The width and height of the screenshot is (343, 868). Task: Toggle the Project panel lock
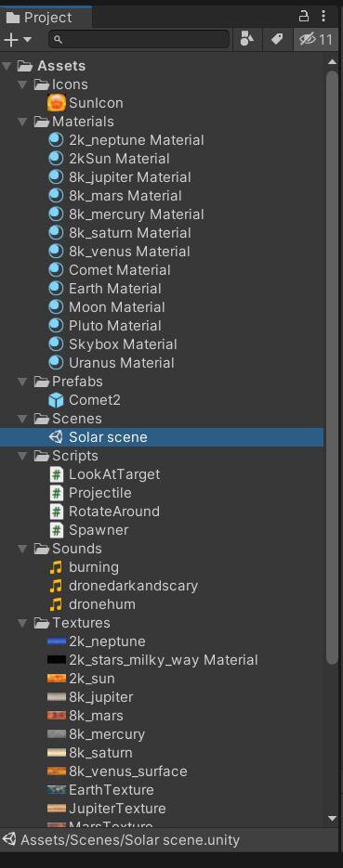pyautogui.click(x=304, y=16)
